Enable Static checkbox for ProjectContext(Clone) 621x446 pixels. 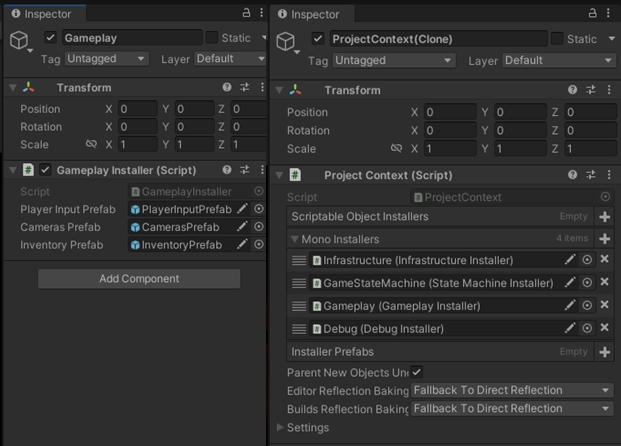pos(556,39)
